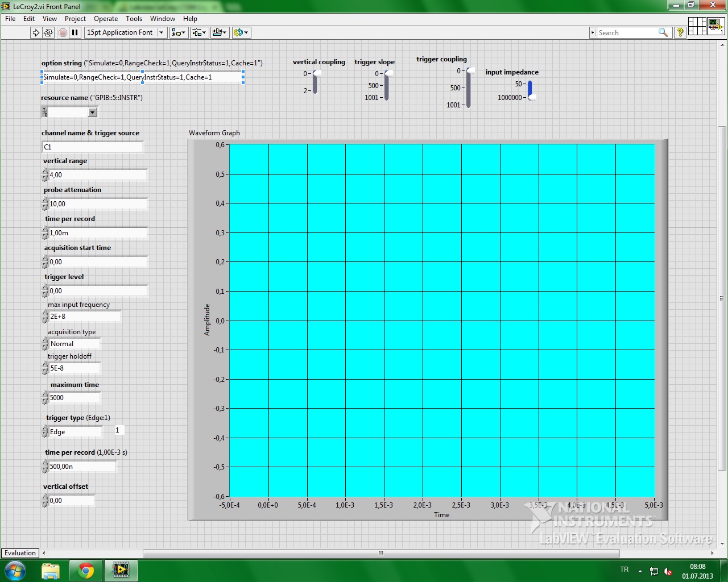728x582 pixels.
Task: Click the time per record 500,00n field
Action: pos(82,467)
